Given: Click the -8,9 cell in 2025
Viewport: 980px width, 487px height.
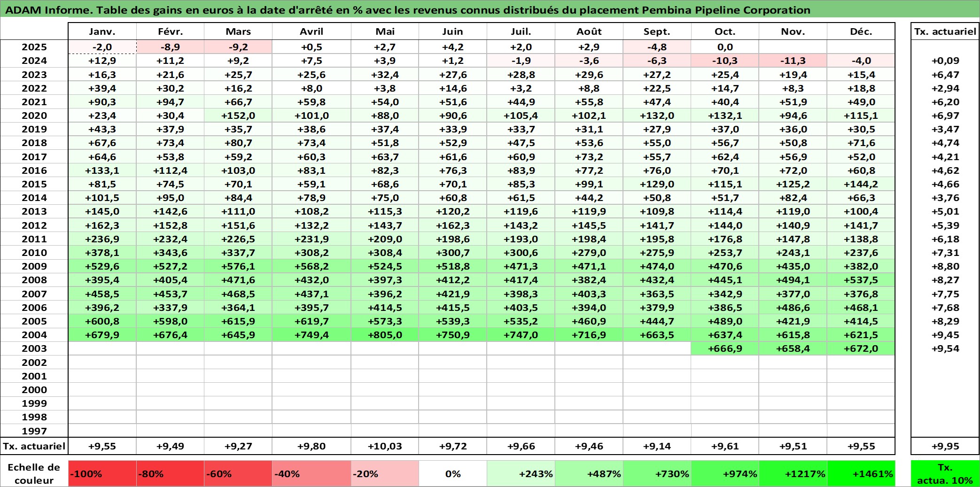Looking at the screenshot, I should point(170,47).
